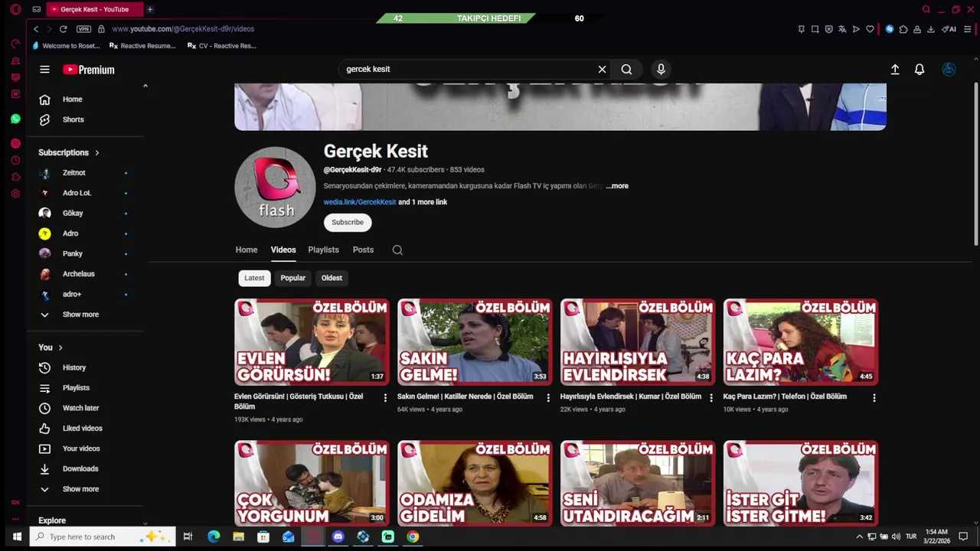This screenshot has width=980, height=551.
Task: Search within the channel magnifier icon
Action: pos(397,250)
